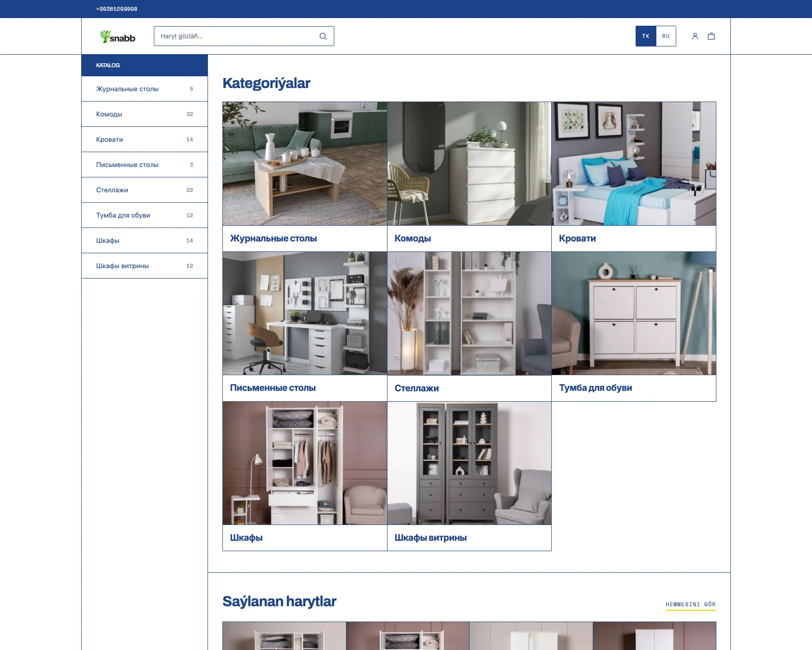Open the Комоды category image
The height and width of the screenshot is (650, 812).
tap(469, 163)
